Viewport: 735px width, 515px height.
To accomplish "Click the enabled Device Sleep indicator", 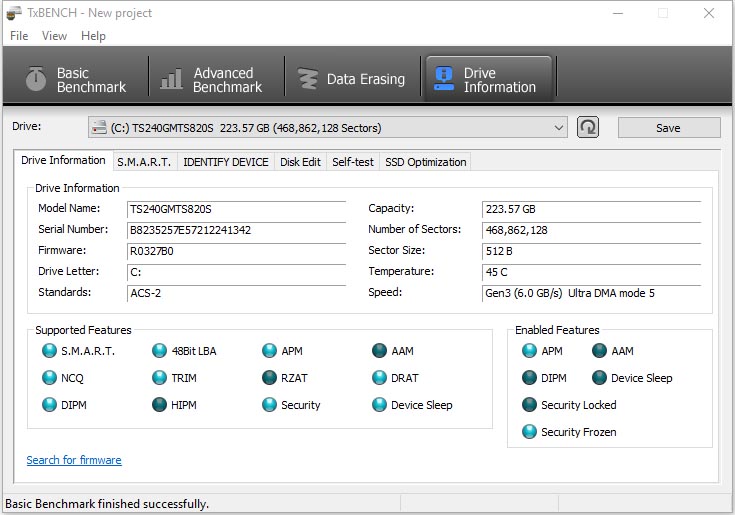I will coord(600,377).
